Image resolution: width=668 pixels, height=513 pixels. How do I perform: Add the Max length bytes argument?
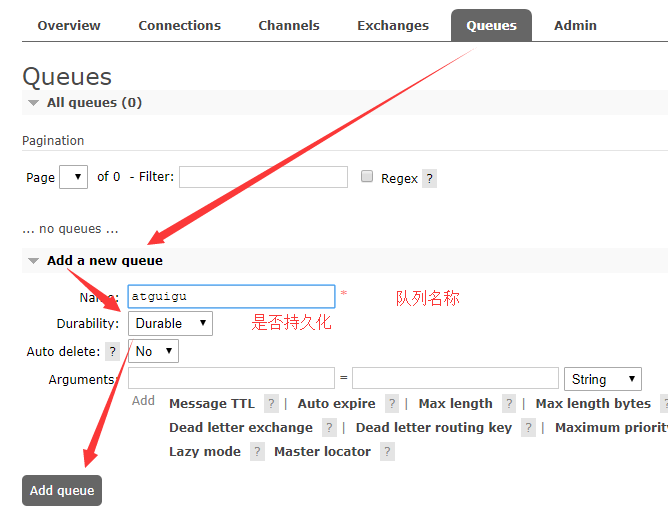[593, 403]
